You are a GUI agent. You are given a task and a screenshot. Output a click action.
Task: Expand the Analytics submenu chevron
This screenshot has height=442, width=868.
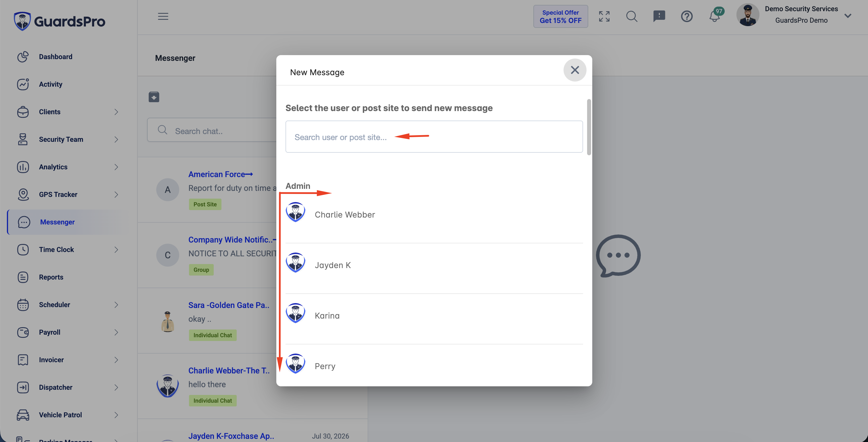coord(116,167)
